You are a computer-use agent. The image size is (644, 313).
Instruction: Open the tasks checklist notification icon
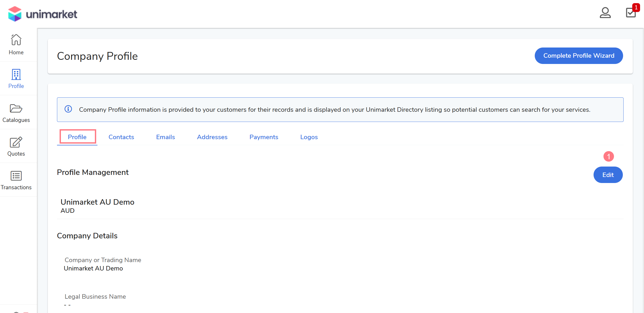tap(631, 13)
